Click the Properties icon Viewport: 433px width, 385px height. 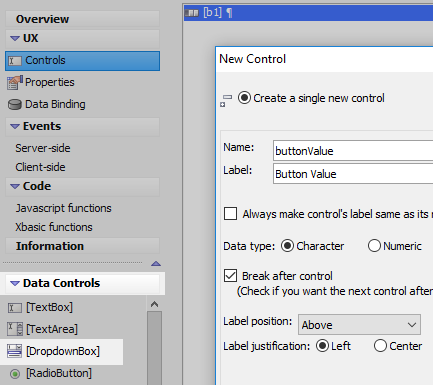tap(15, 82)
